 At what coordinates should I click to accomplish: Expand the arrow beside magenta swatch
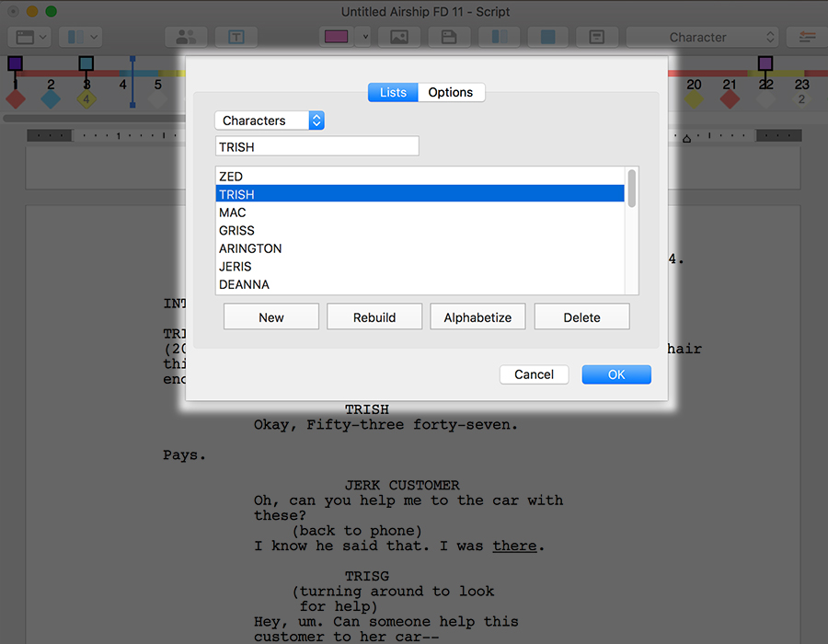364,37
